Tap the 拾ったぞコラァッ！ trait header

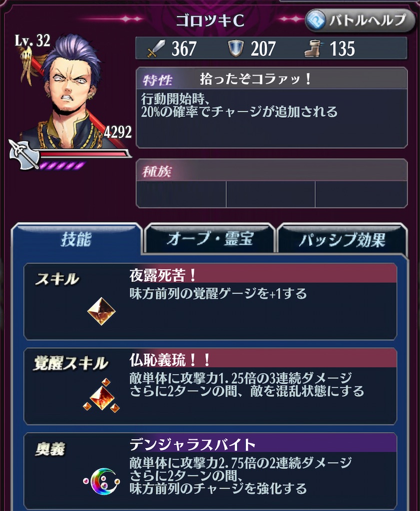pyautogui.click(x=271, y=78)
